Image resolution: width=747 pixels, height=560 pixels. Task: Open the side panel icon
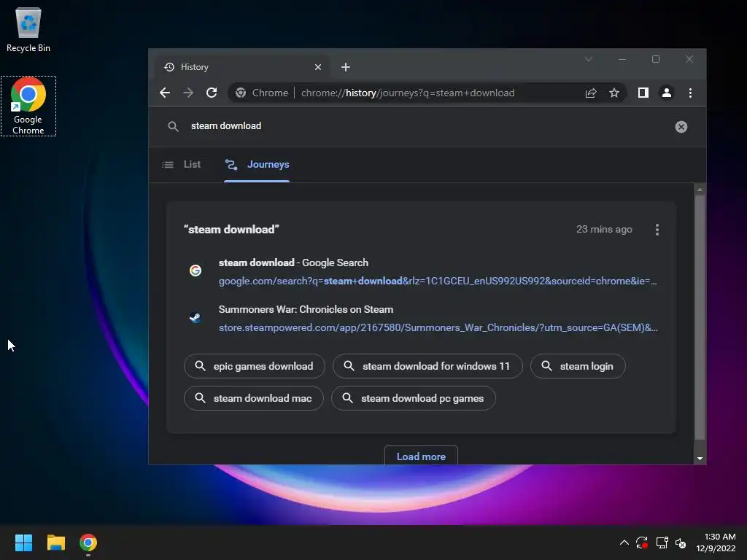pos(643,93)
